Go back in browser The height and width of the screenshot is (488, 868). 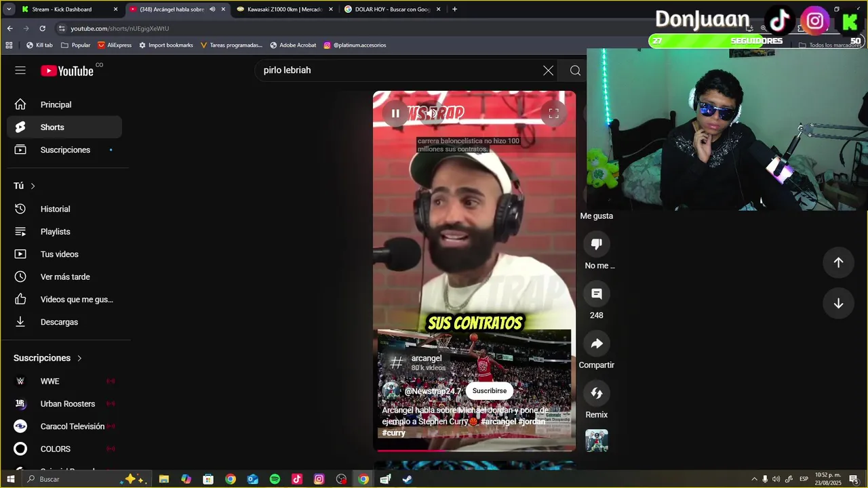tap(9, 28)
